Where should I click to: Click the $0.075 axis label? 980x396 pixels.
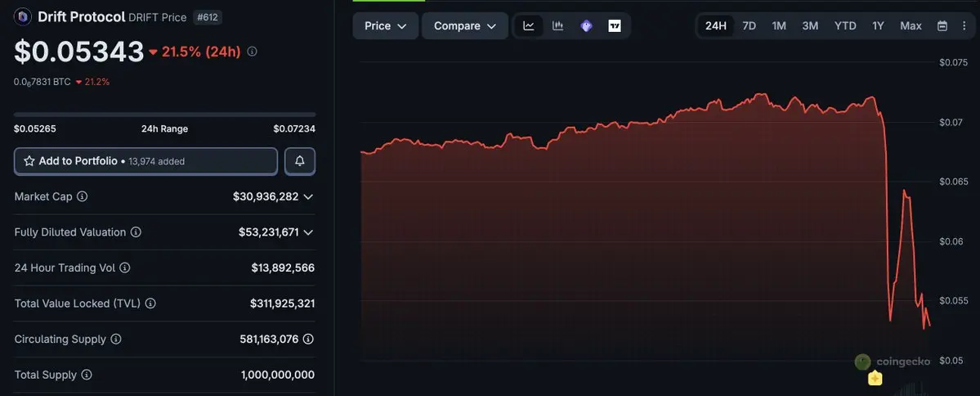952,62
